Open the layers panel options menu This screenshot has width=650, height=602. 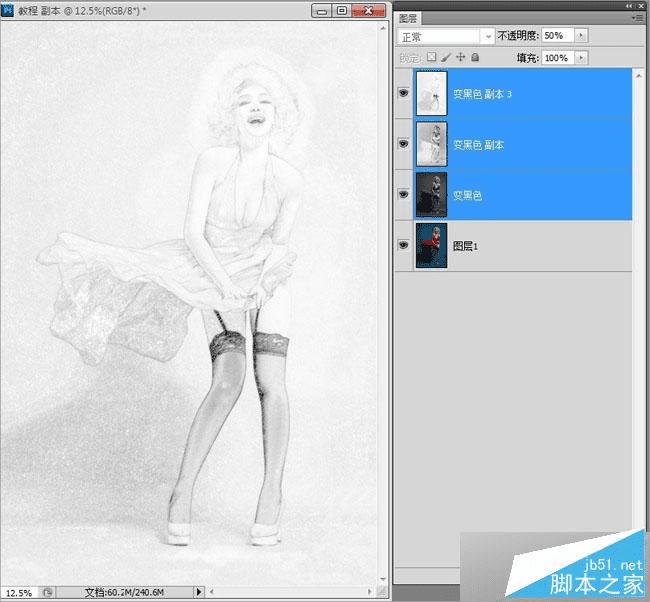(637, 18)
